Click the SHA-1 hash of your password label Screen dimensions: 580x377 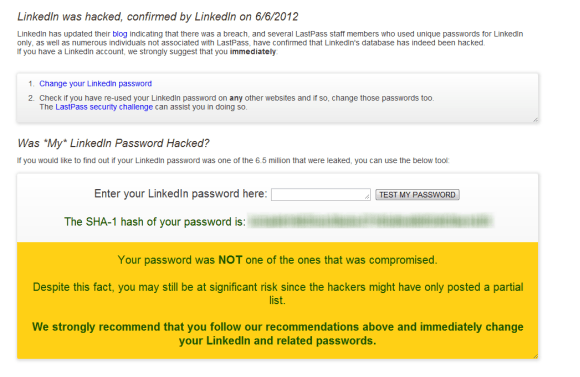pyautogui.click(x=155, y=222)
